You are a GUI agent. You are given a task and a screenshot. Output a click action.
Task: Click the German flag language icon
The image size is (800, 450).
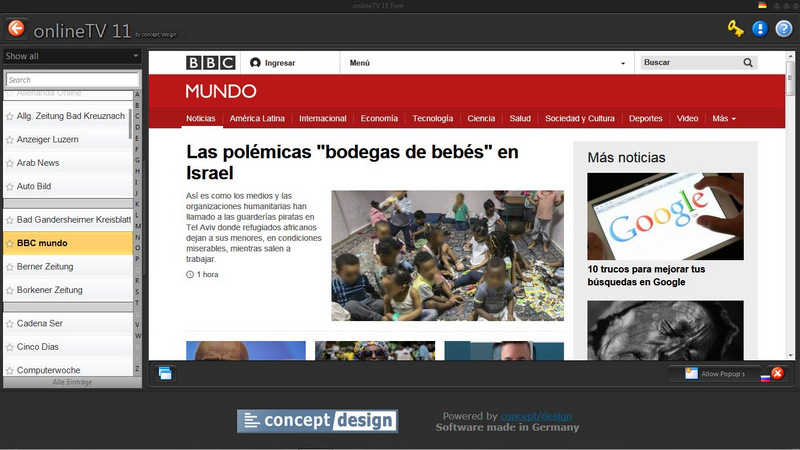762,6
